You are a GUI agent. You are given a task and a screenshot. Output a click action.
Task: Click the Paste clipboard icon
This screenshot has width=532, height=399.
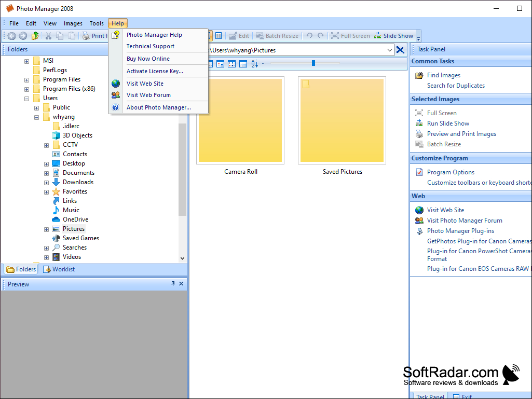coord(72,36)
